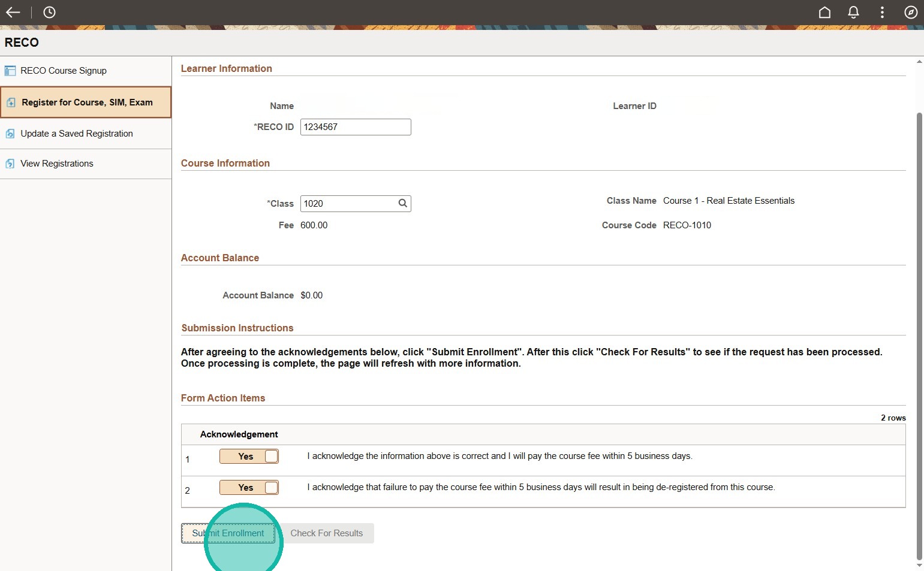924x571 pixels.
Task: Click the Class input field
Action: tap(356, 204)
